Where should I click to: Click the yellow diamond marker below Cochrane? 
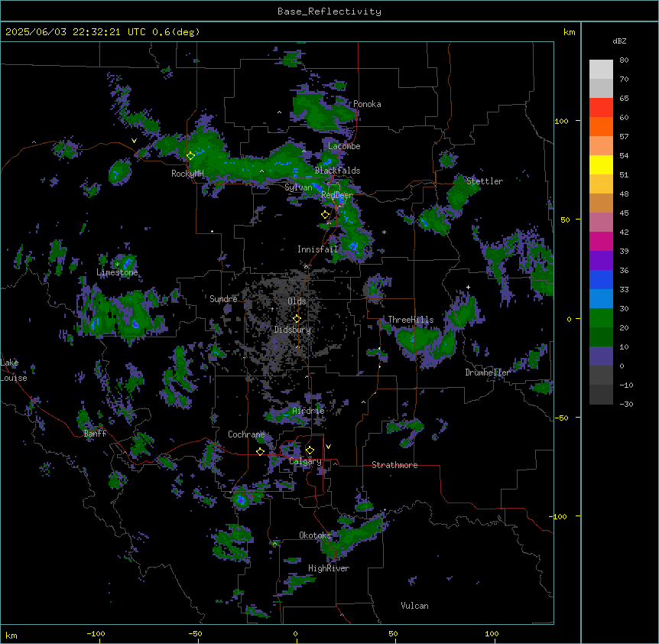click(260, 451)
